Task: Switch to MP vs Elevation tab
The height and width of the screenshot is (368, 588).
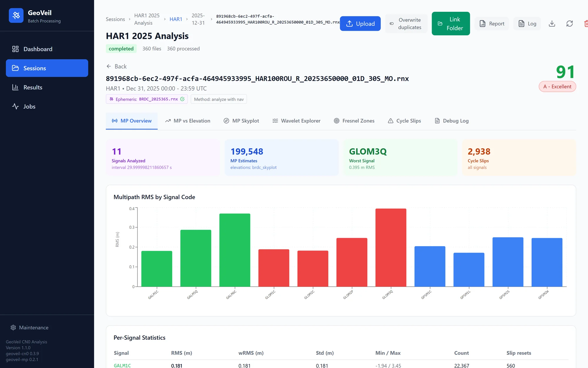Action: (x=188, y=121)
